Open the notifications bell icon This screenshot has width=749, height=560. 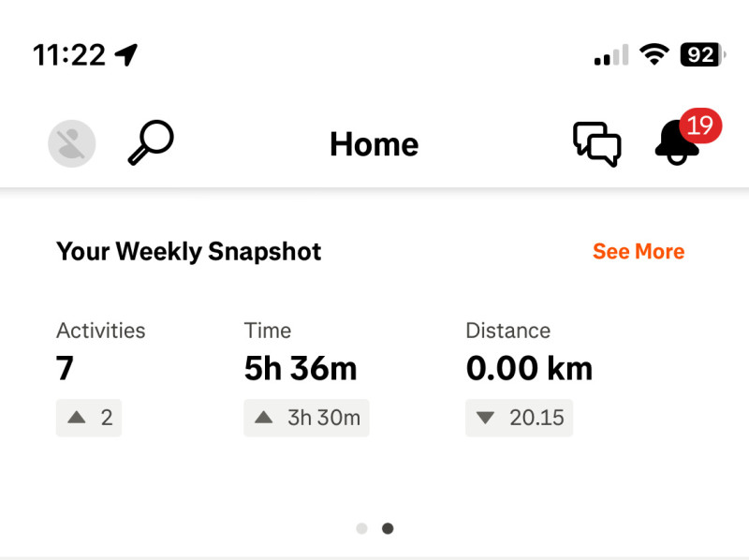pyautogui.click(x=675, y=145)
